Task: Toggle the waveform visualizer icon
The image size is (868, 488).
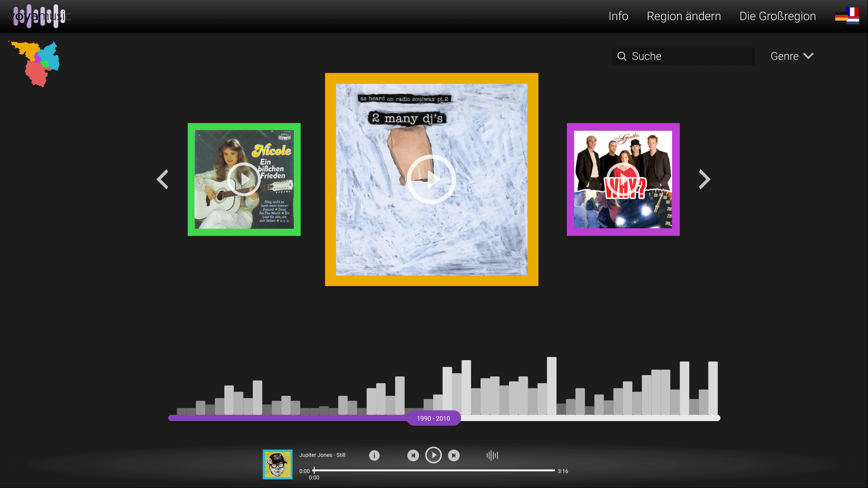Action: tap(492, 455)
